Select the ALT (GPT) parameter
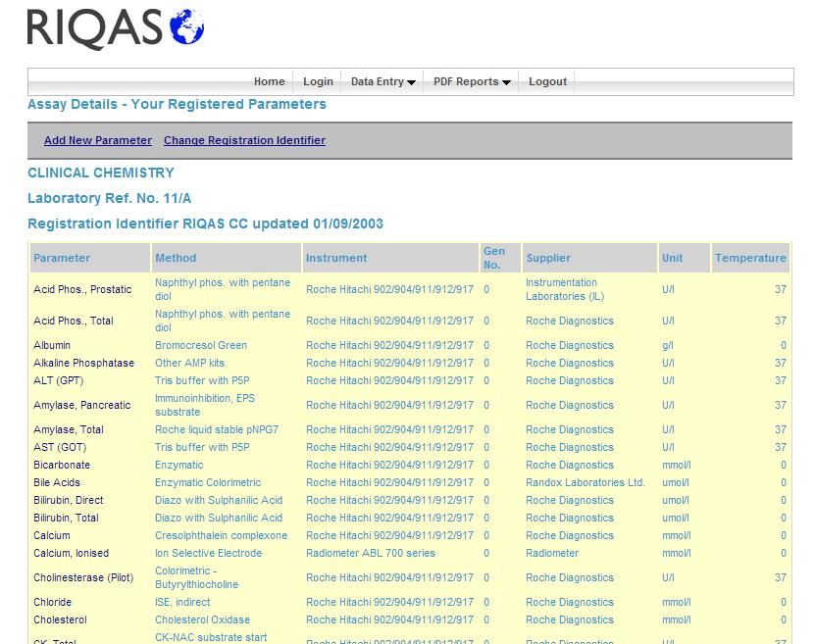The height and width of the screenshot is (644, 815). pos(58,380)
